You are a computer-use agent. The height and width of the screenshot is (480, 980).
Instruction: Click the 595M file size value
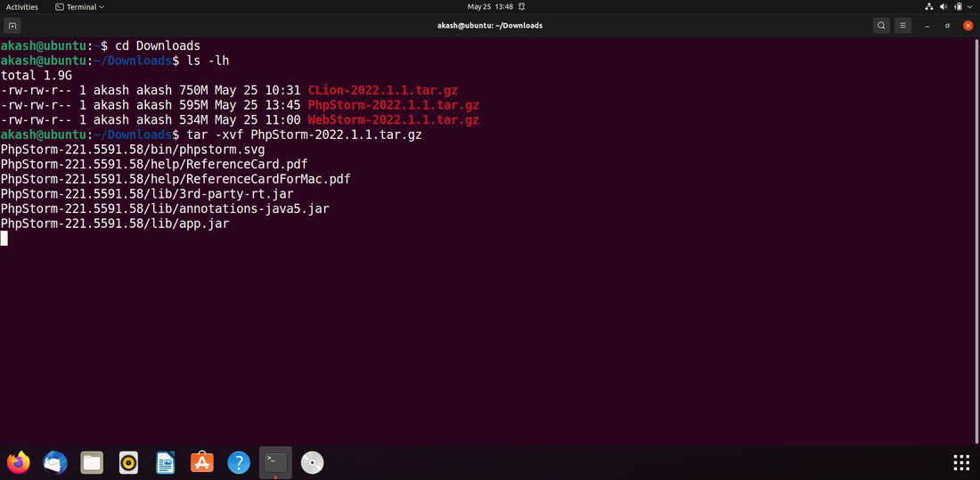193,106
